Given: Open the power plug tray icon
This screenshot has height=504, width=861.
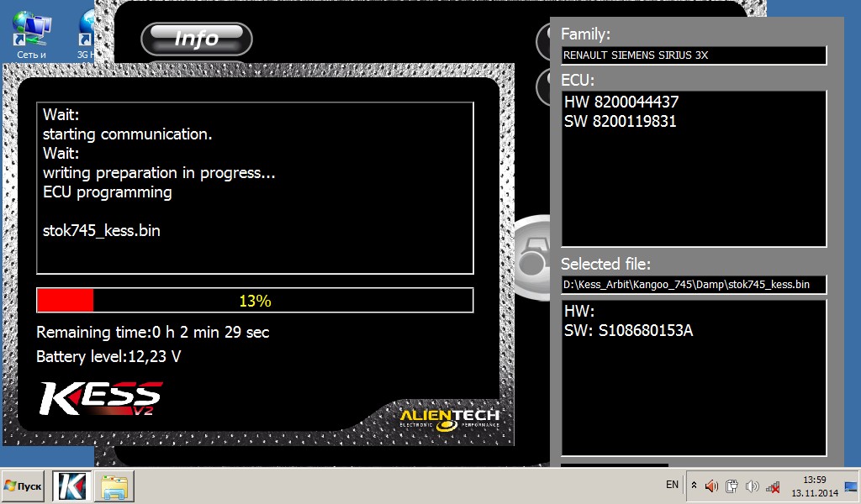Looking at the screenshot, I should pos(732,486).
